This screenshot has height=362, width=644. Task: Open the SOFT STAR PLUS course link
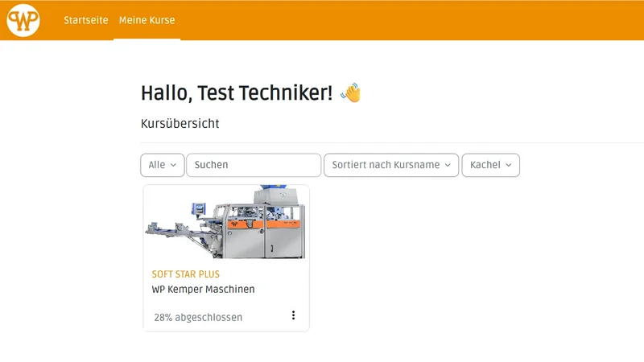pos(186,274)
